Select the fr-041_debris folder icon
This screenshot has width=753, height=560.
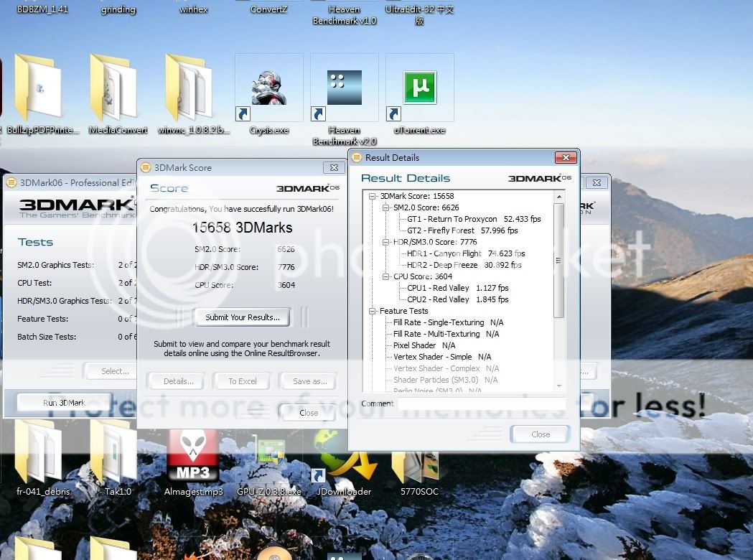pos(39,452)
